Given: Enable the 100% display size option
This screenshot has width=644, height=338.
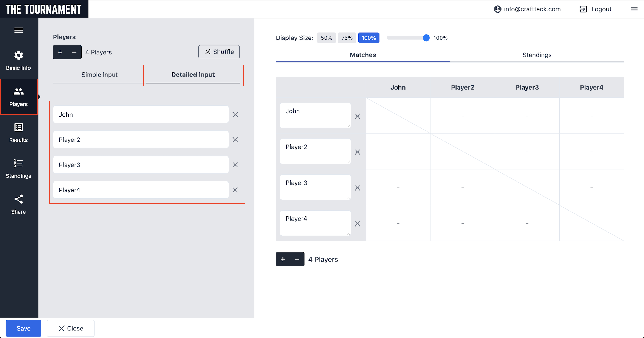Looking at the screenshot, I should pyautogui.click(x=368, y=38).
